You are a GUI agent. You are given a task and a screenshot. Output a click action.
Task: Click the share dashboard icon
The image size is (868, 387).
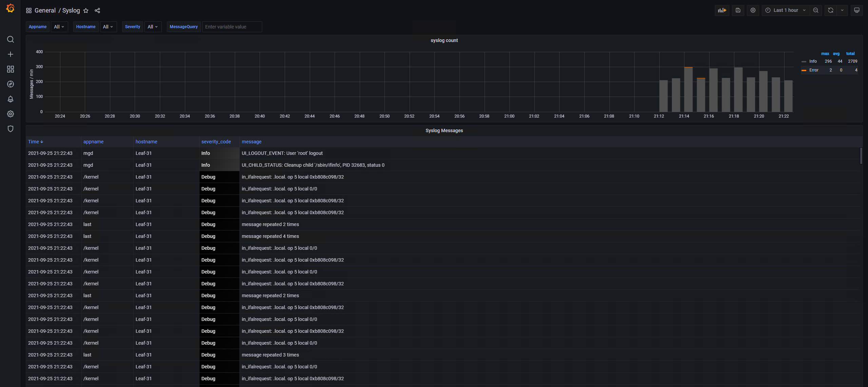(97, 11)
